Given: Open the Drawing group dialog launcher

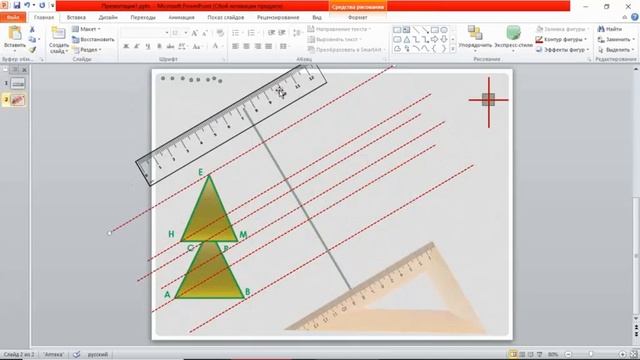Looking at the screenshot, I should click(589, 60).
